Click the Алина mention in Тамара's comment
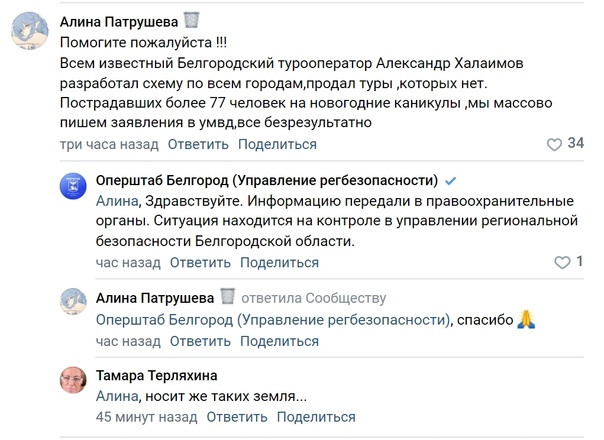Screen dimensions: 604x440 point(117,396)
